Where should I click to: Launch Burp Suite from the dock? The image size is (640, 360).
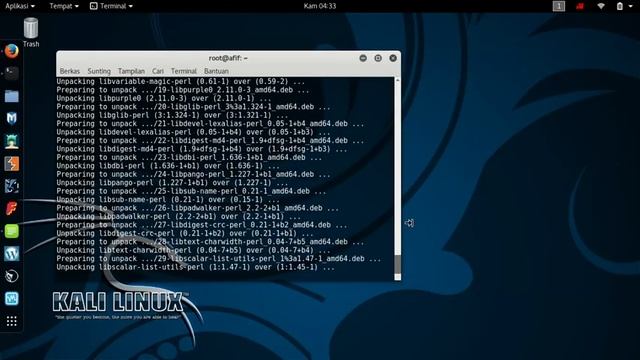(11, 164)
